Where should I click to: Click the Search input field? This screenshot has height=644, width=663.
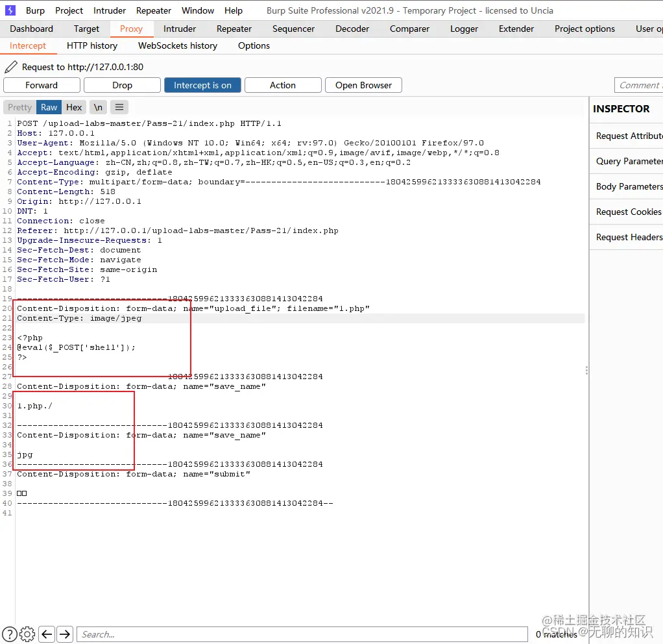tap(302, 634)
